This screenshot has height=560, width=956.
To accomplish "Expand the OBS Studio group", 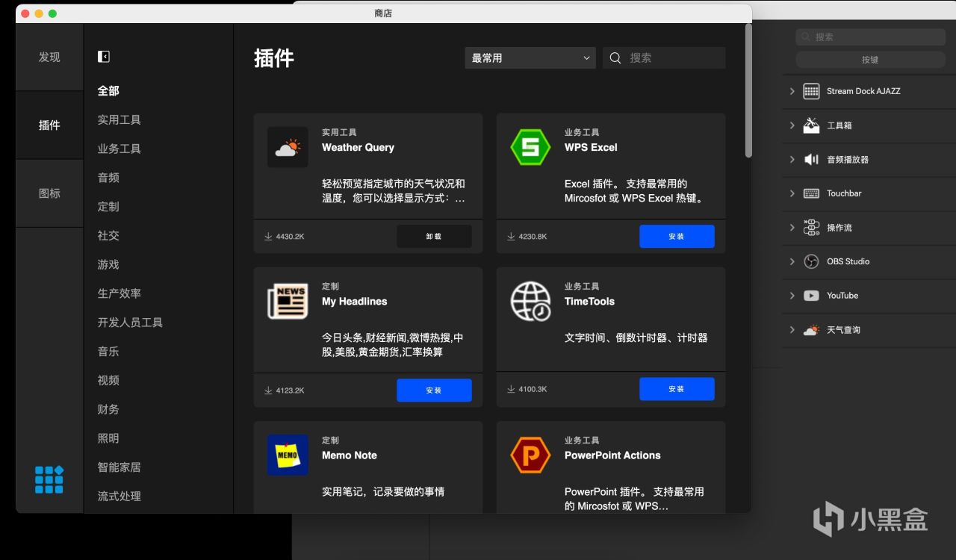I will (792, 261).
